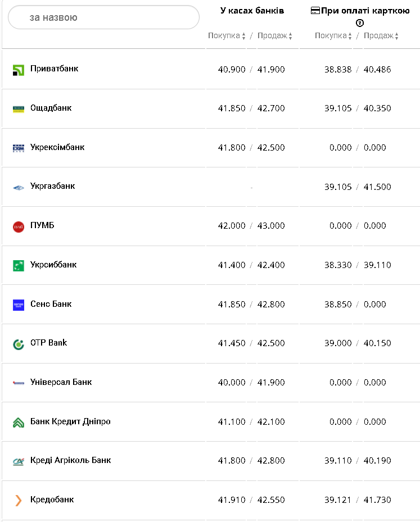Open the Сенс Банк name link
This screenshot has width=420, height=522.
(51, 304)
